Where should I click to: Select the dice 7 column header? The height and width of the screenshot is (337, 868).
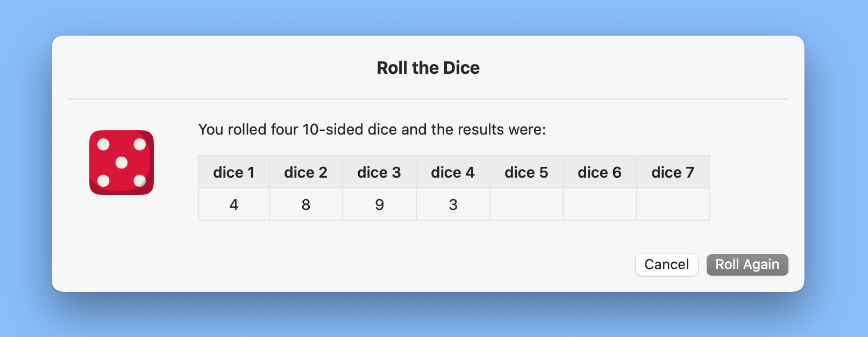coord(673,172)
